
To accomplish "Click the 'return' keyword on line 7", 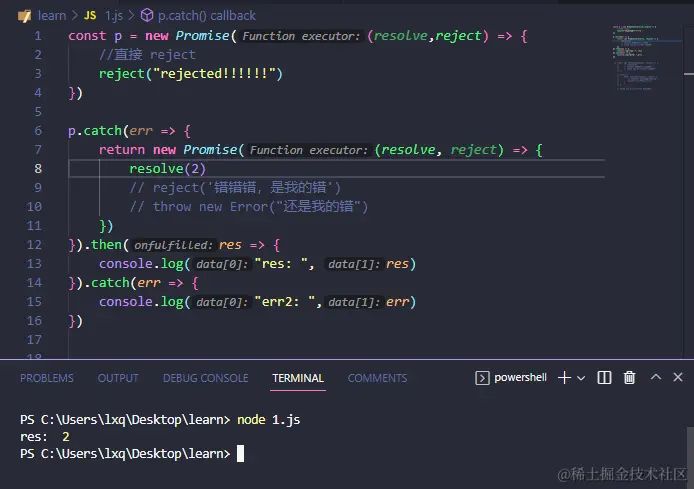I will pyautogui.click(x=122, y=150).
